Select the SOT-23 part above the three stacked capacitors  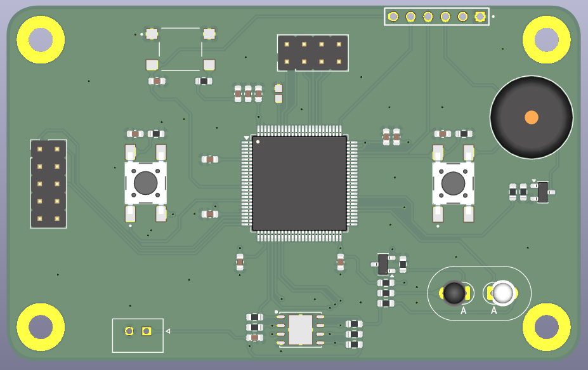pos(383,264)
